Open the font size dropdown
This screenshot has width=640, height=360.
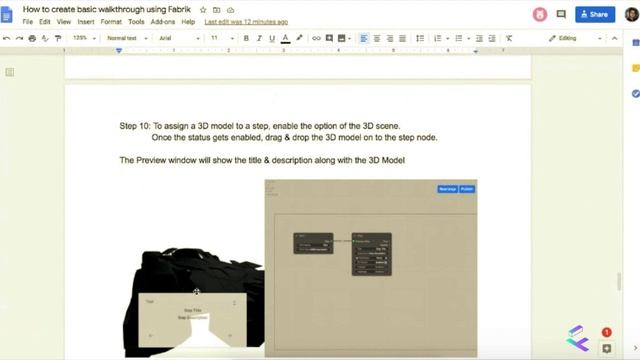[x=222, y=38]
